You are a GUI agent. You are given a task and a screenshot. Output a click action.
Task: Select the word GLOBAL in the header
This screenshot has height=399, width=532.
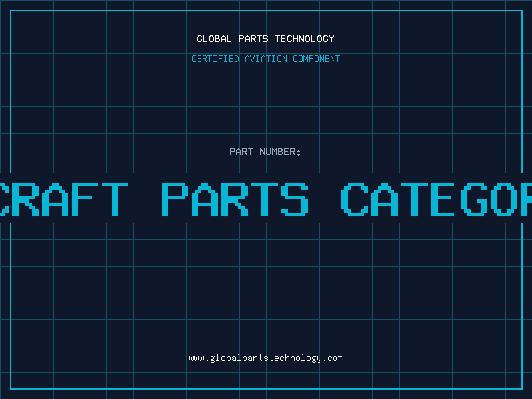tap(214, 39)
